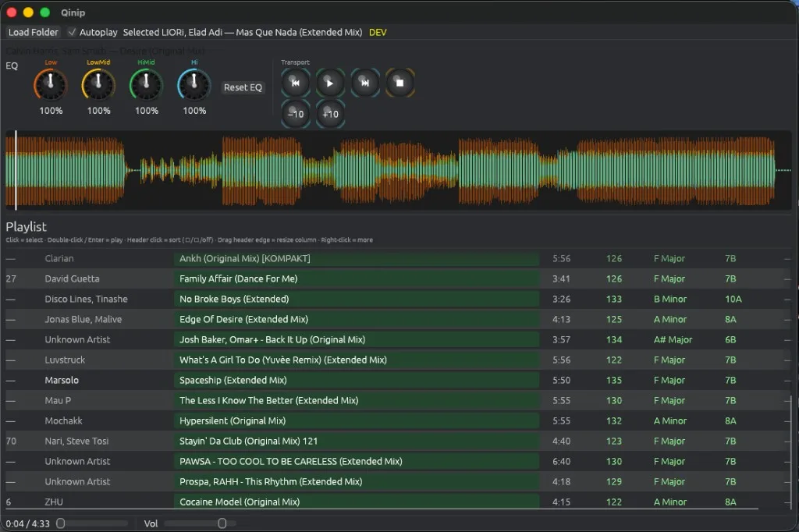Click the 10A Camelot code
Viewport: 799px width, 532px height.
click(733, 299)
